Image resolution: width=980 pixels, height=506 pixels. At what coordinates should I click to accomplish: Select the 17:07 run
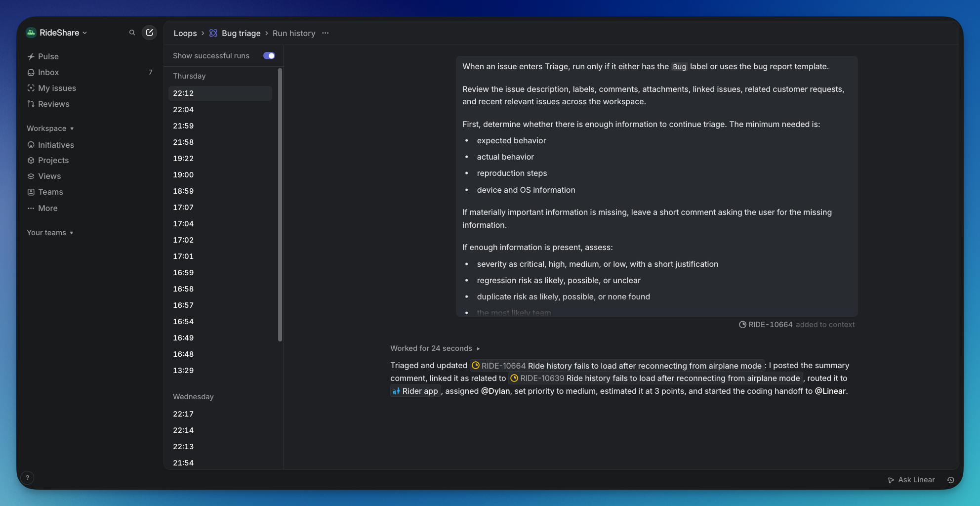tap(220, 208)
